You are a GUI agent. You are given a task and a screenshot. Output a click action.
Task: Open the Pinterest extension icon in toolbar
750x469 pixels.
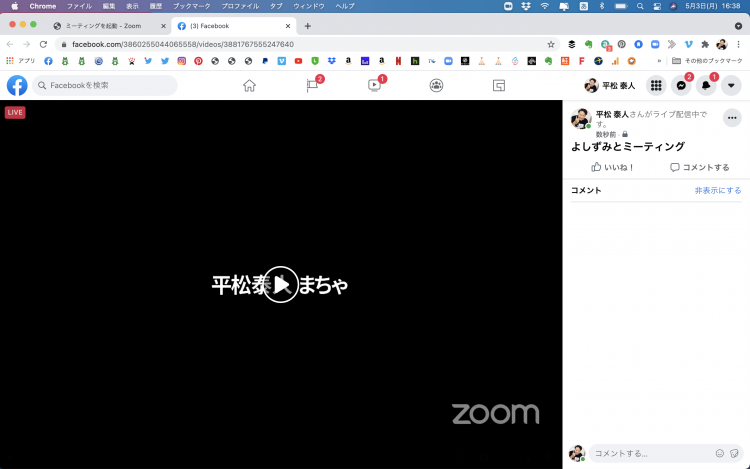[621, 44]
